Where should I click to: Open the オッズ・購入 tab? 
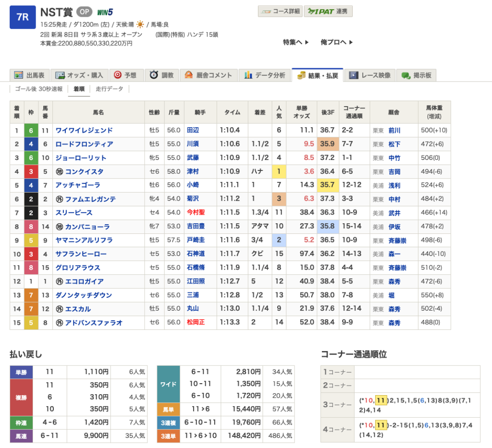pyautogui.click(x=79, y=75)
